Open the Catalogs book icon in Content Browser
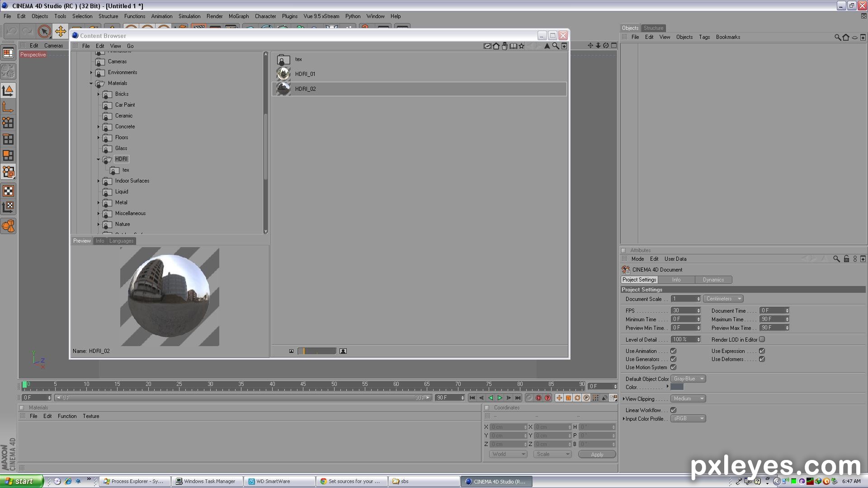Viewport: 868px width, 488px height. [x=513, y=46]
